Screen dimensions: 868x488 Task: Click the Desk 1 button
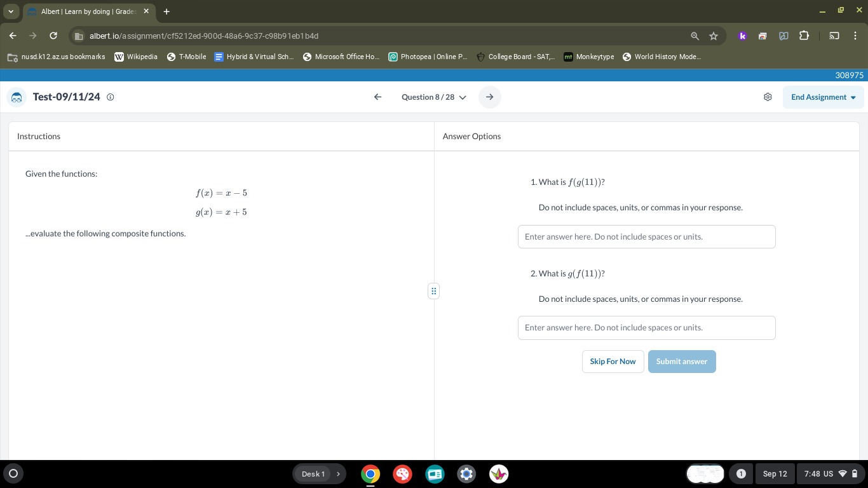point(313,474)
